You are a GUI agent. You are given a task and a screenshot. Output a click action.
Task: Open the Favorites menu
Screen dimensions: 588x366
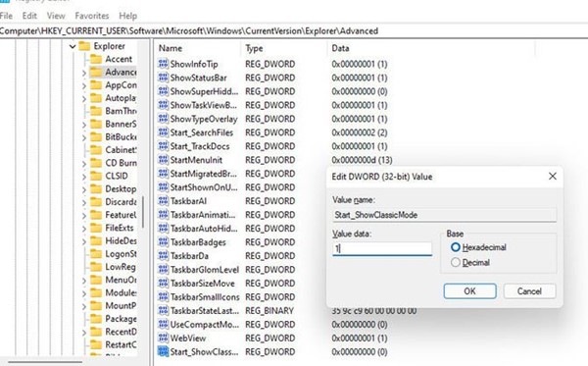92,16
